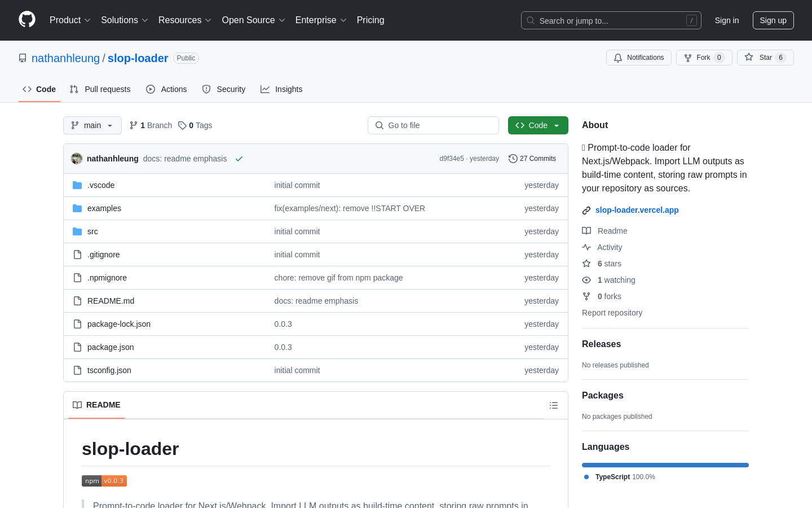The height and width of the screenshot is (508, 812).
Task: View the 0 Tags list
Action: point(195,125)
